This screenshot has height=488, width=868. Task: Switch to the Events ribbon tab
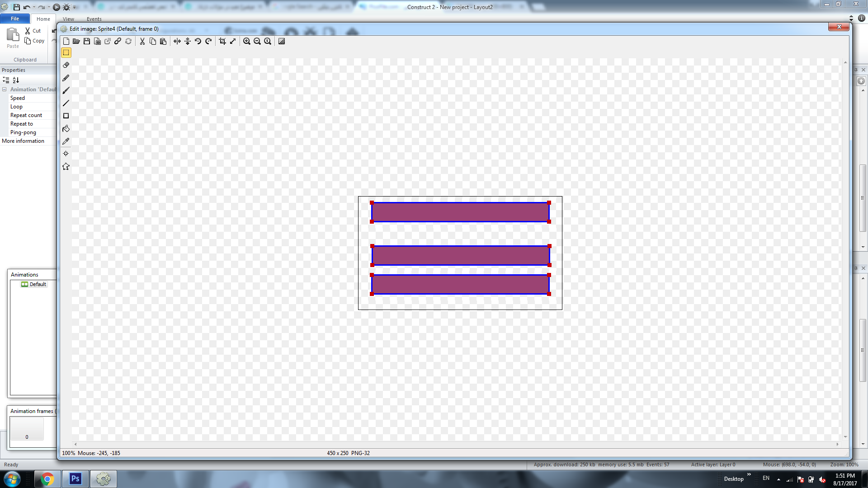coord(94,19)
